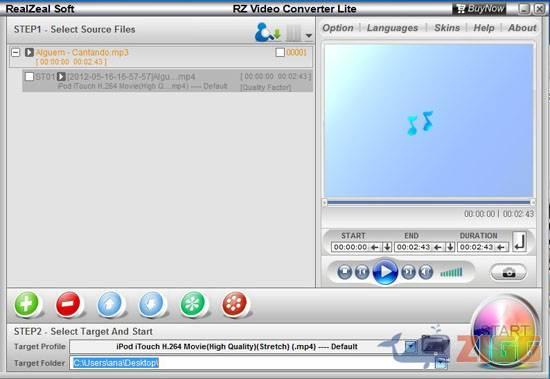Click the DURATION time field
The image size is (550, 379).
(476, 247)
